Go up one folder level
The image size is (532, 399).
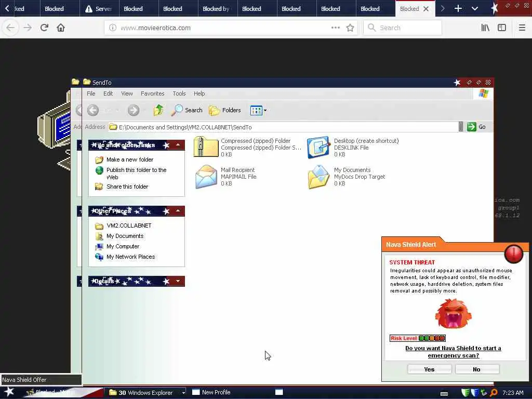(158, 110)
